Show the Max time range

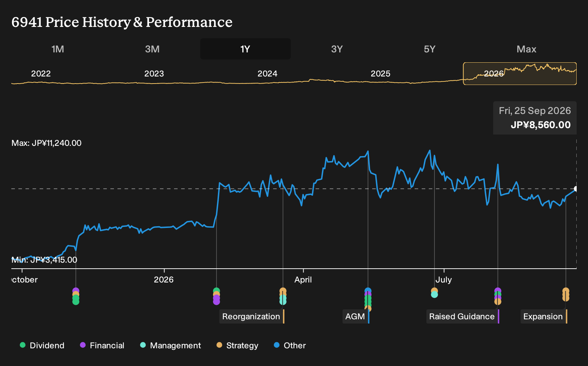[526, 49]
